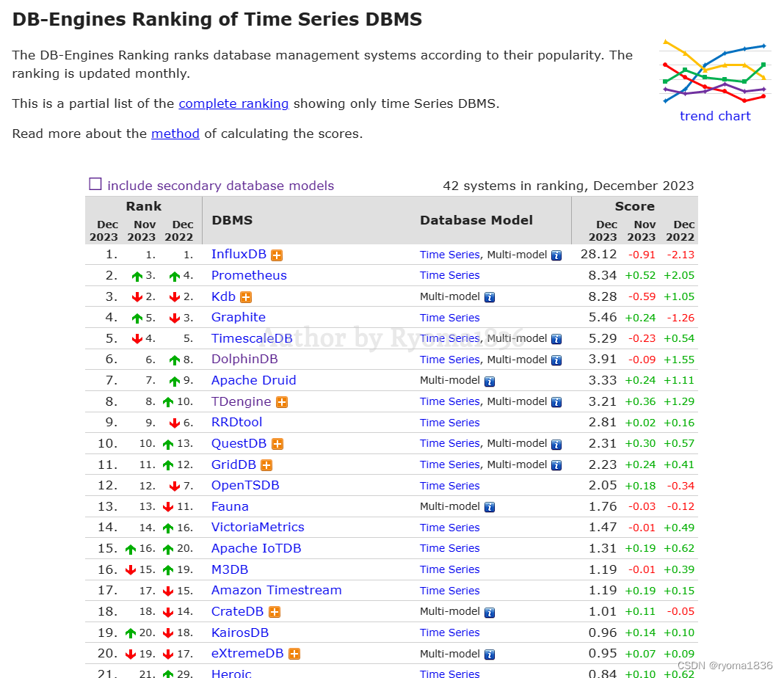Screen dimensions: 784x678
Task: Click the info icon in Apache Druid row
Action: coord(490,382)
